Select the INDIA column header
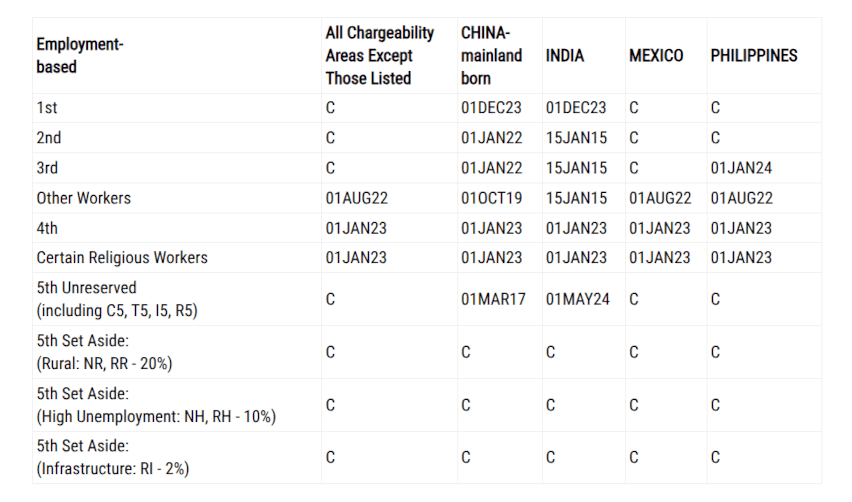852x502 pixels. 565,55
